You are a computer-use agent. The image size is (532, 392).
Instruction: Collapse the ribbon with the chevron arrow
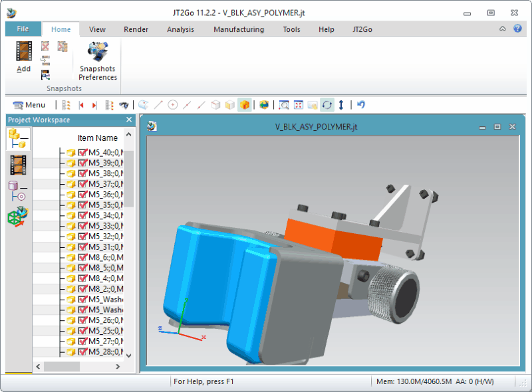503,29
